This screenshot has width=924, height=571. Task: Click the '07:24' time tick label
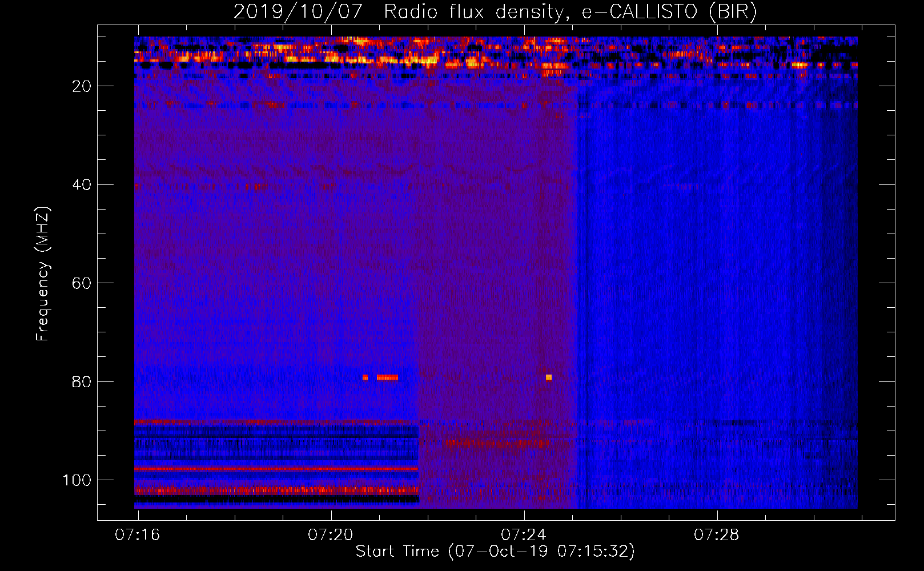[x=524, y=535]
